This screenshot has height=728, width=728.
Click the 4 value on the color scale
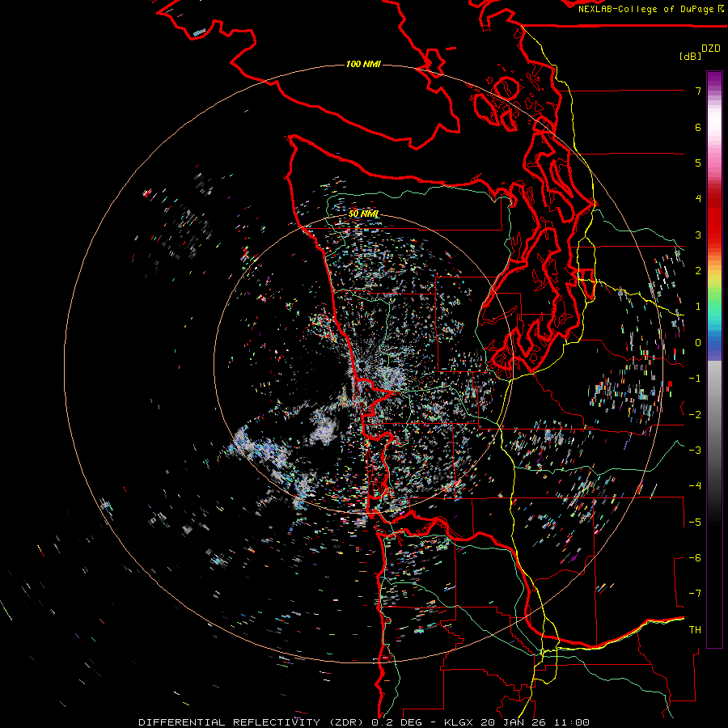[698, 199]
